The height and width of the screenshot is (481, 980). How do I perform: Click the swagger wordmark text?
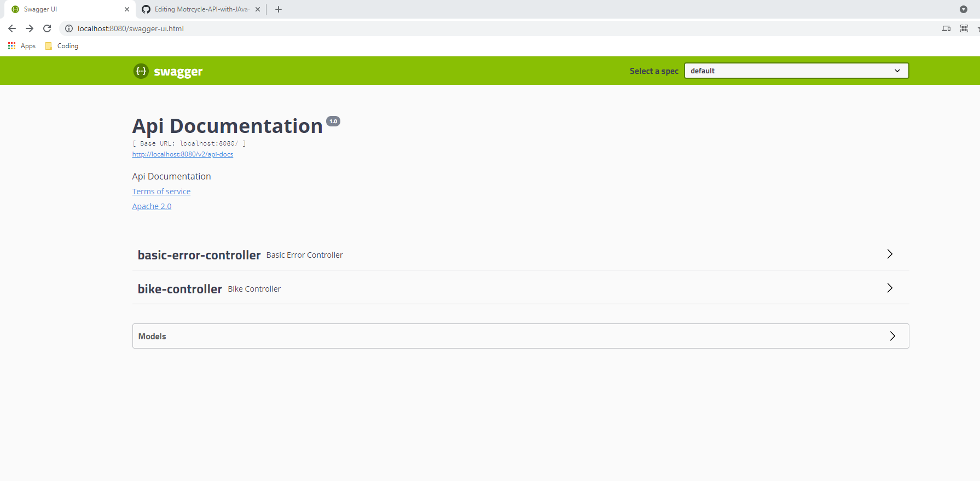click(178, 72)
